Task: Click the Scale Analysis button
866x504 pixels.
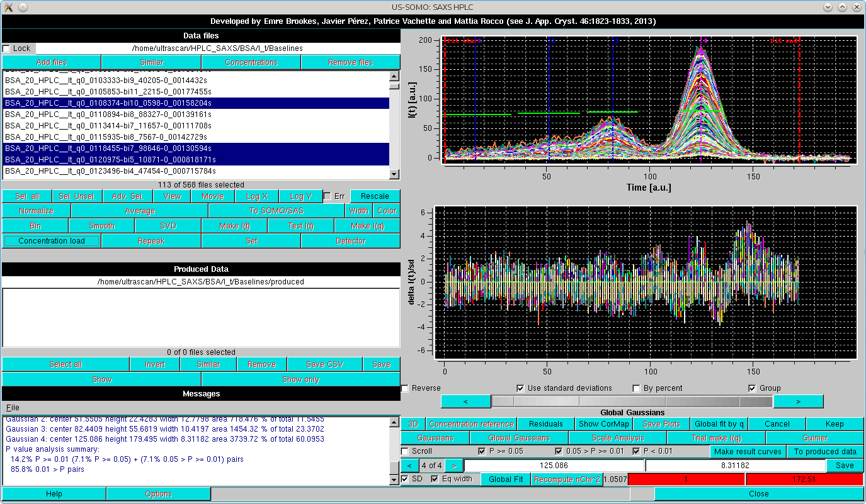Action: click(618, 438)
